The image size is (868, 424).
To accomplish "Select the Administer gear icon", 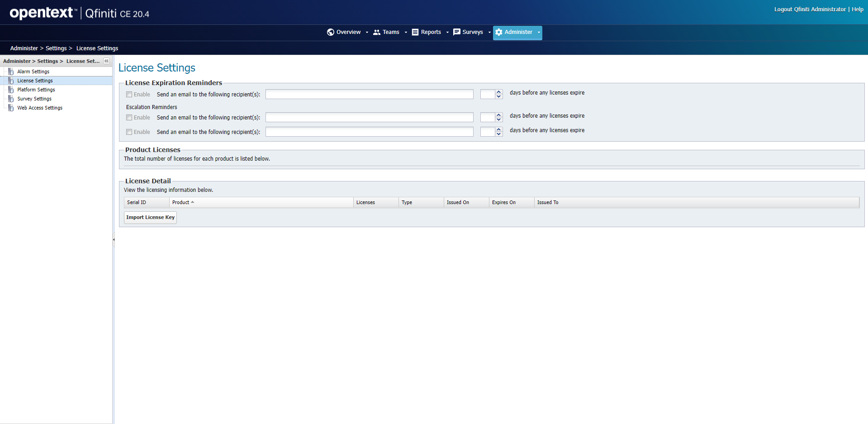I will (498, 32).
